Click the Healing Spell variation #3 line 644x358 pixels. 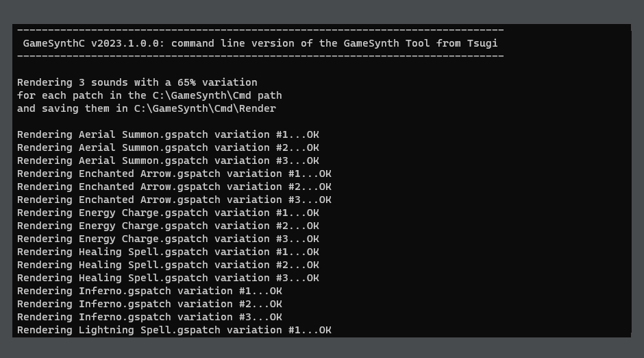pos(168,278)
